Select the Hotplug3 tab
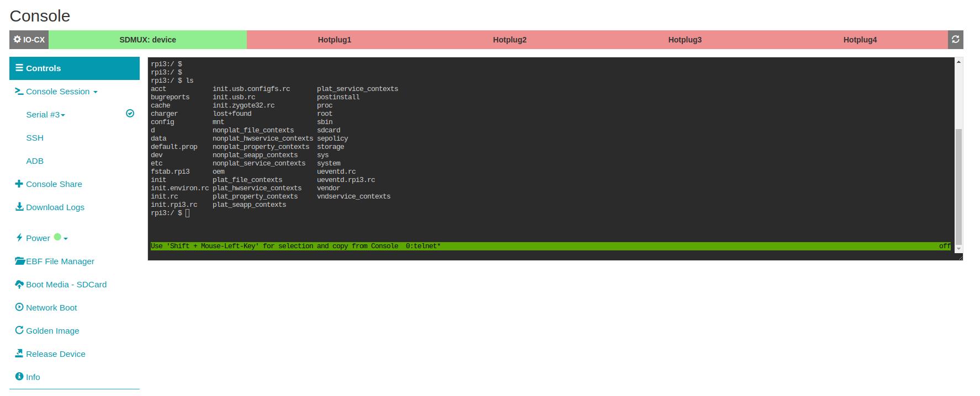Screen dimensions: 980x396 (x=685, y=40)
